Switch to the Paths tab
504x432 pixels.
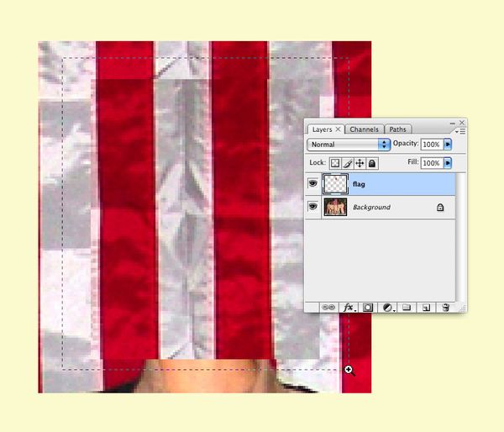click(398, 129)
